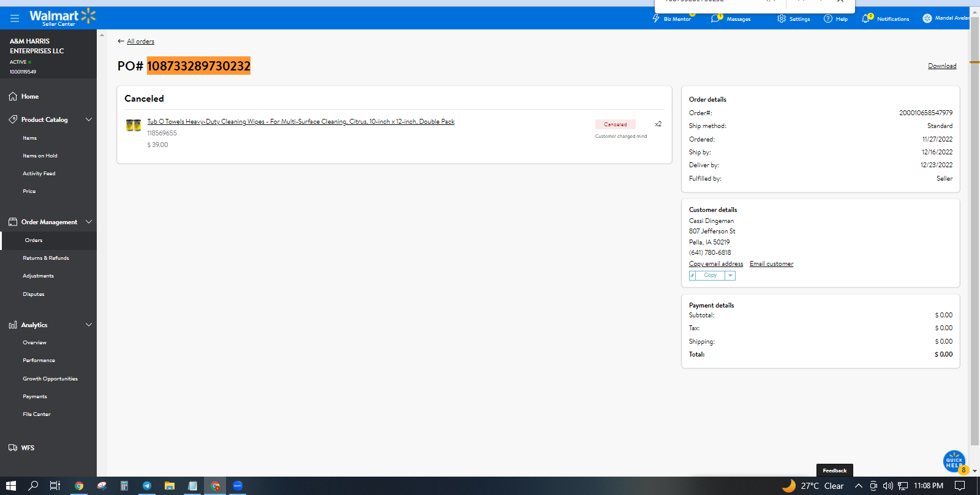Viewport: 980px width, 495px height.
Task: Open Payments menu item
Action: tap(35, 396)
